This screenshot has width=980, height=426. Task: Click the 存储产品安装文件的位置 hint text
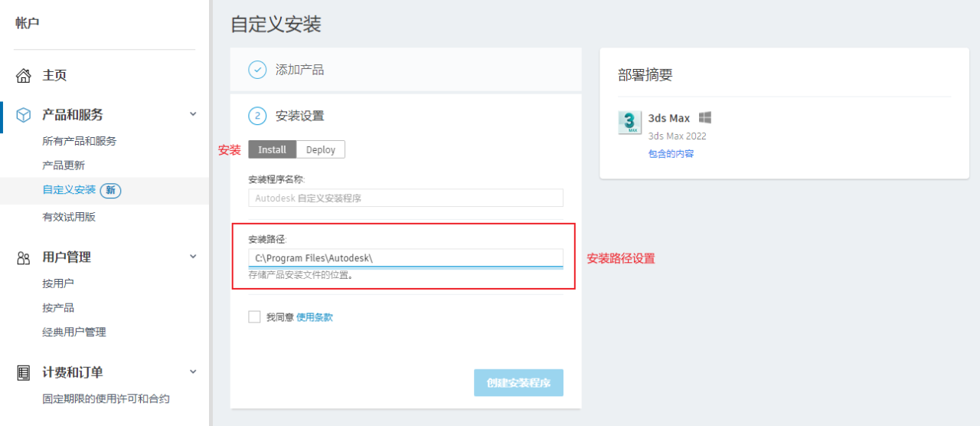(x=302, y=275)
